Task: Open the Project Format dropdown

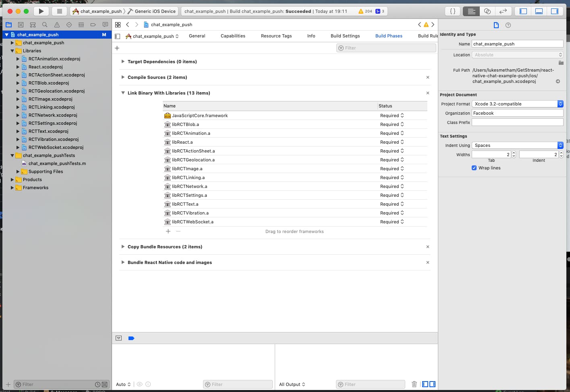Action: [517, 104]
